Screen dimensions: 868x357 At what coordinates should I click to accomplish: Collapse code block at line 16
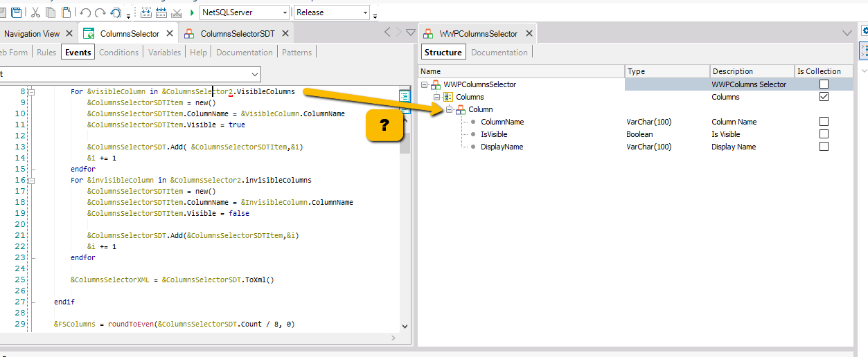[x=31, y=180]
